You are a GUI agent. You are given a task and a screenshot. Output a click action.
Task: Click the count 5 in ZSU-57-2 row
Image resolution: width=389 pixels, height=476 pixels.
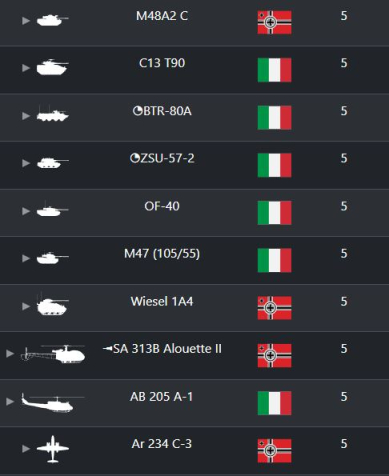pos(344,158)
